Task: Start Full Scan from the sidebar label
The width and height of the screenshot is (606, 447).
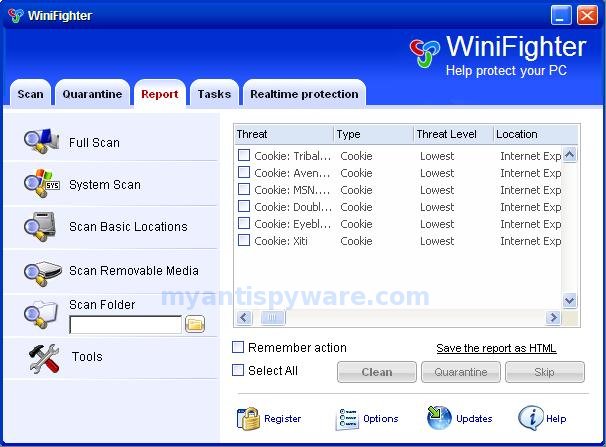Action: 94,143
